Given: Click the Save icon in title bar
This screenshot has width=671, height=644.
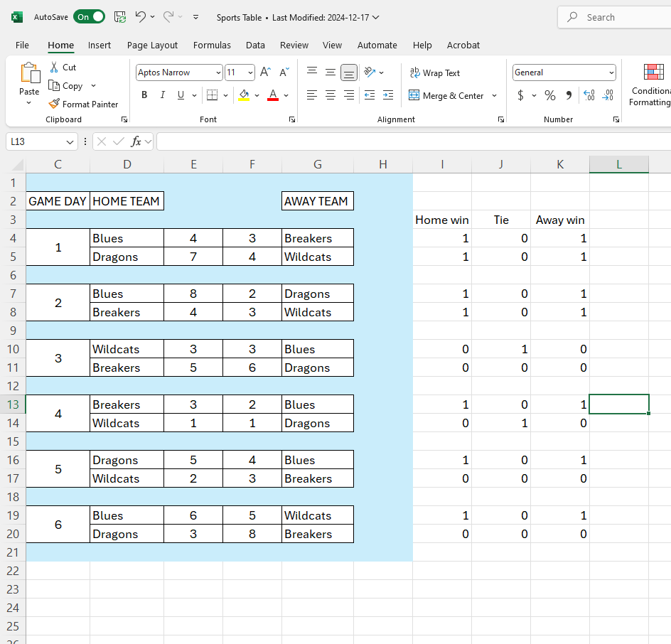Looking at the screenshot, I should [x=120, y=17].
